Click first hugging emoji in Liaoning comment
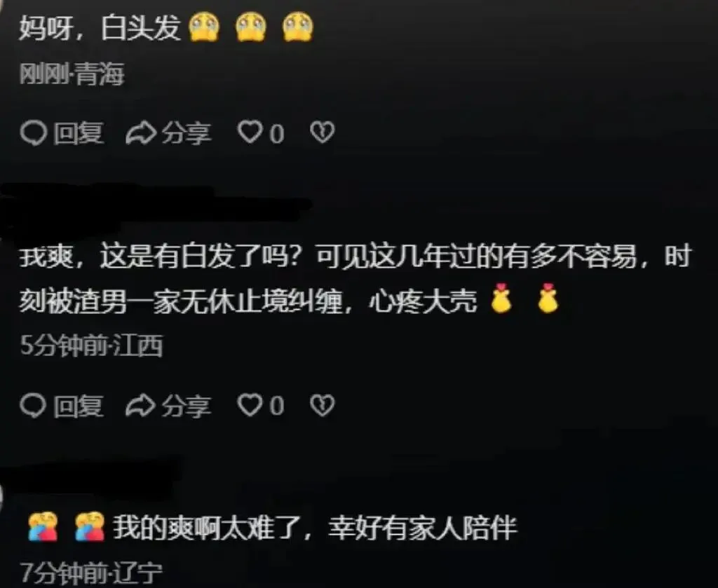The width and height of the screenshot is (718, 588). point(43,526)
